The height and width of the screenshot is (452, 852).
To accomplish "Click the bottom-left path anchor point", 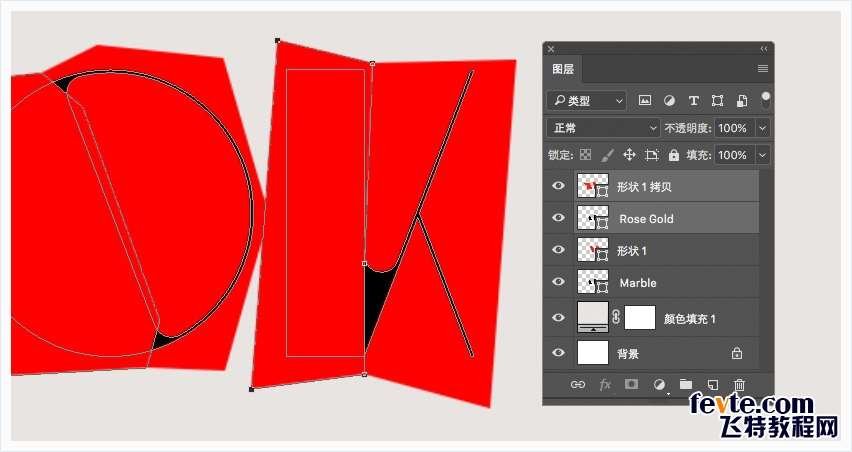I will [x=252, y=389].
